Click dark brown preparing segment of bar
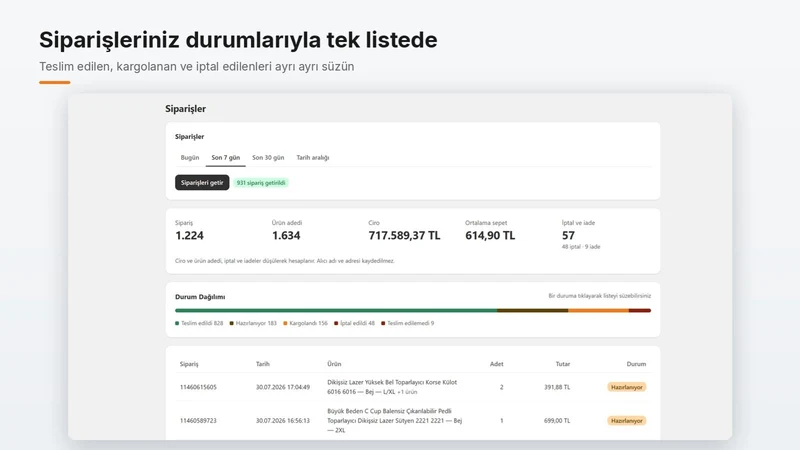 (x=533, y=310)
